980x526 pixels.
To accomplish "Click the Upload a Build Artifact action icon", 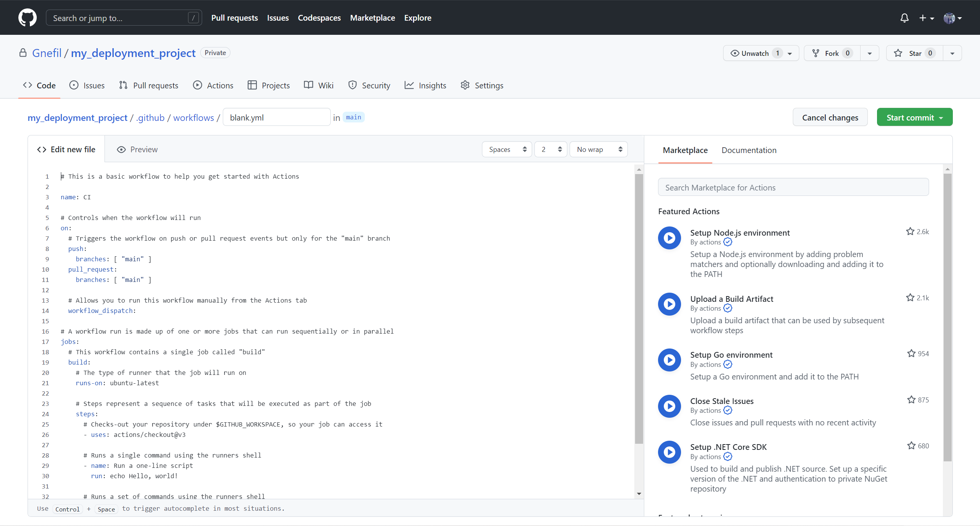I will click(669, 304).
